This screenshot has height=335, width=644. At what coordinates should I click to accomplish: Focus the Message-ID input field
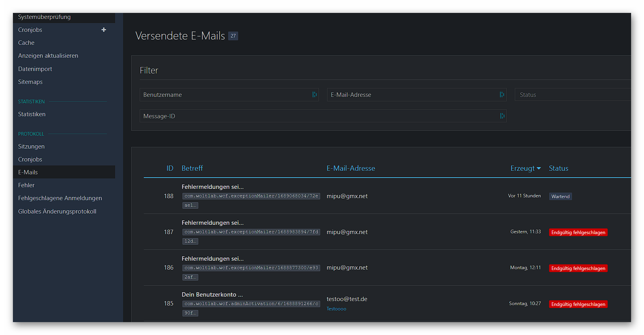319,116
